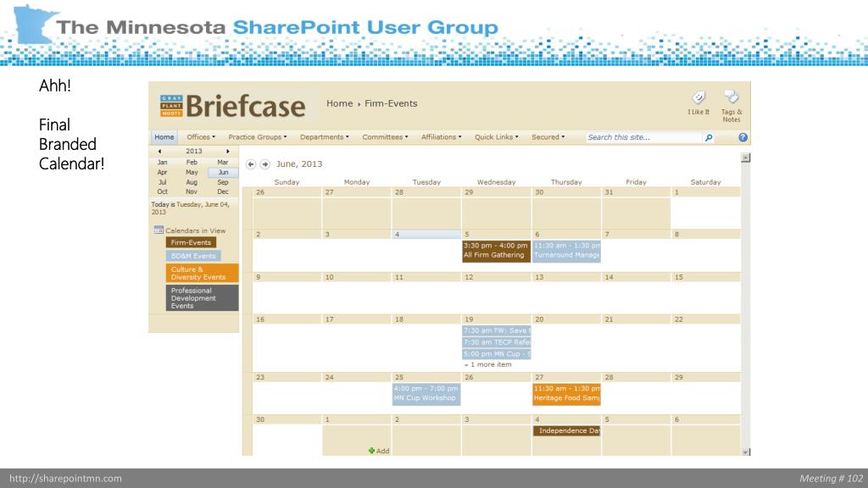Screen dimensions: 868x488
Task: Show the previous year in date picker
Action: (x=160, y=151)
